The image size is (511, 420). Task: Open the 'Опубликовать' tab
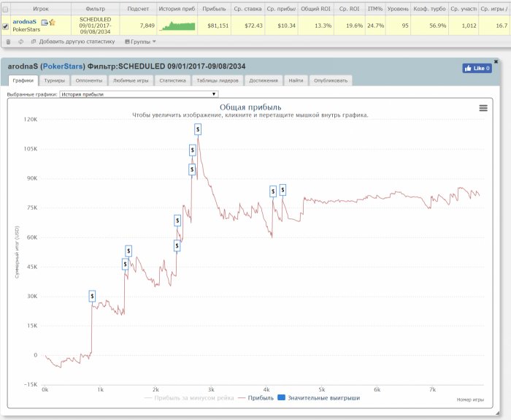point(331,80)
